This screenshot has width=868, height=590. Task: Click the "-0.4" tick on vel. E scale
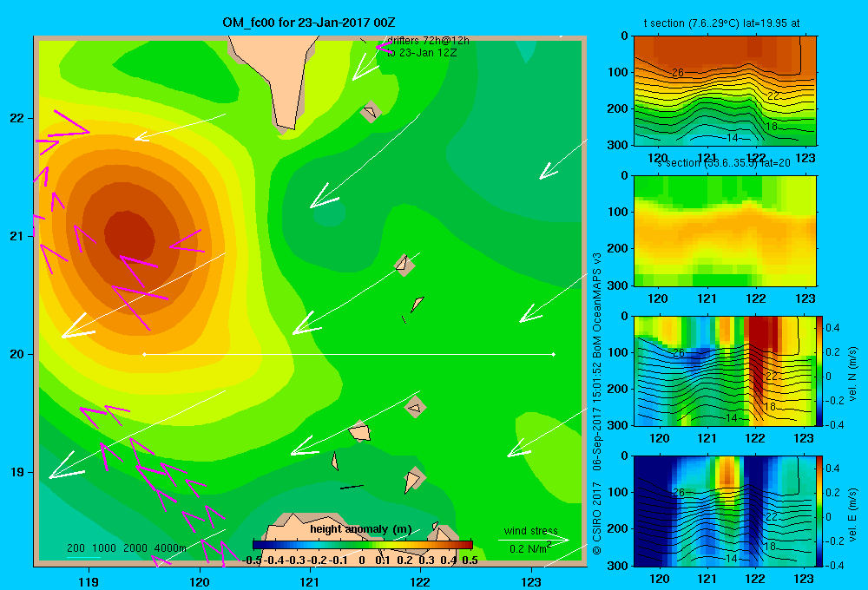click(832, 565)
